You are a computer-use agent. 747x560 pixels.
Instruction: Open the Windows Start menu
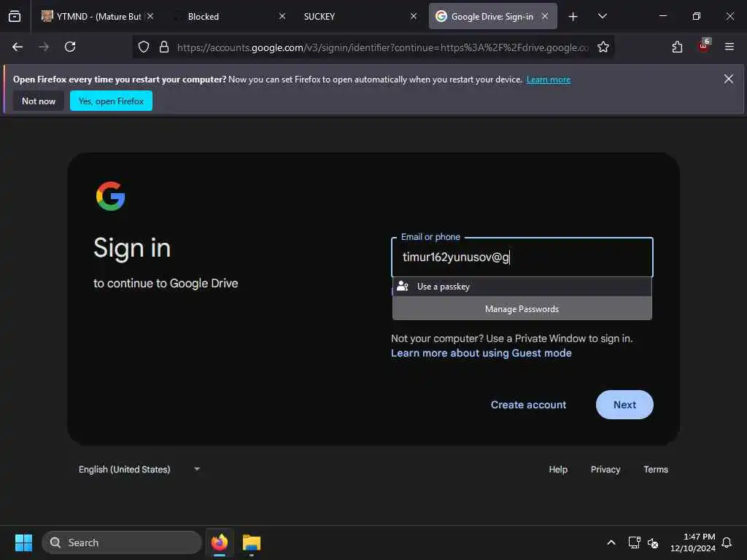pos(23,542)
